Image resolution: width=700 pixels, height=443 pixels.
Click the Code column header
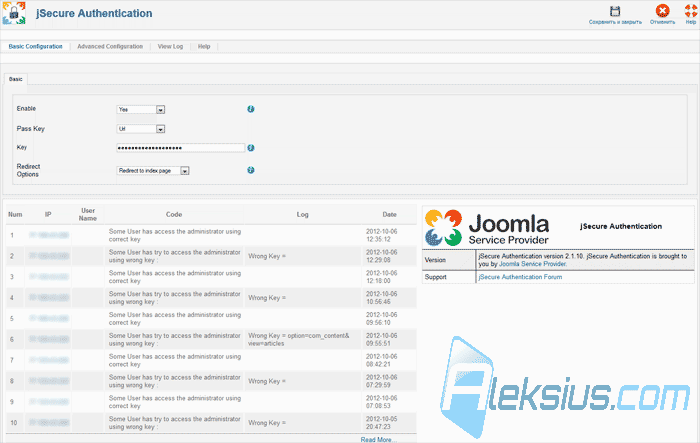point(174,214)
